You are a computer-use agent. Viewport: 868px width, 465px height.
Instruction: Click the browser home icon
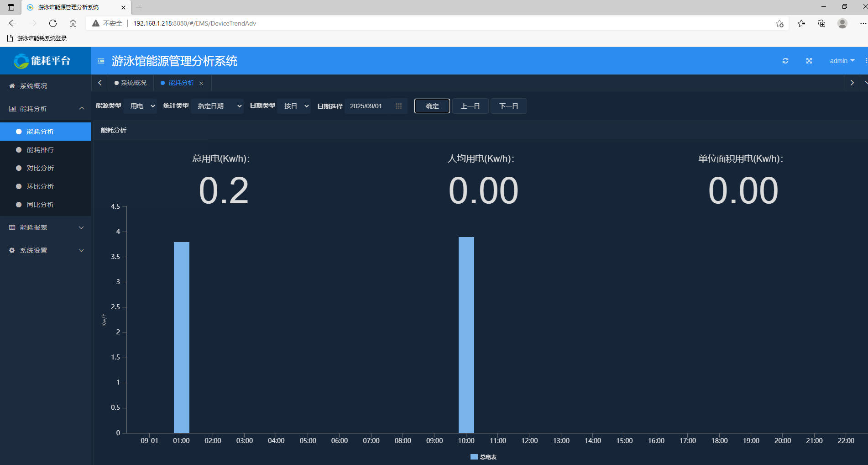pyautogui.click(x=73, y=23)
